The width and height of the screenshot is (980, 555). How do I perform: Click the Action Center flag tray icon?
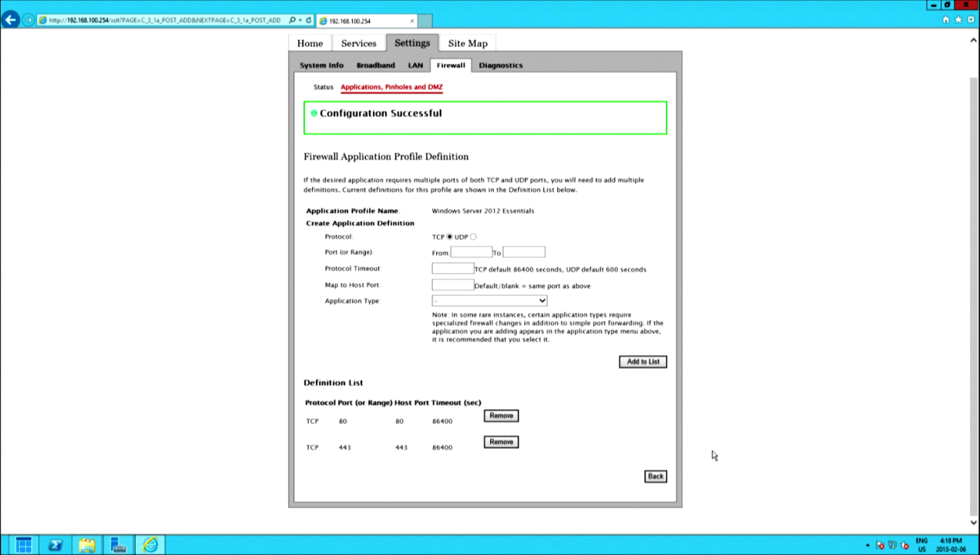pyautogui.click(x=880, y=546)
